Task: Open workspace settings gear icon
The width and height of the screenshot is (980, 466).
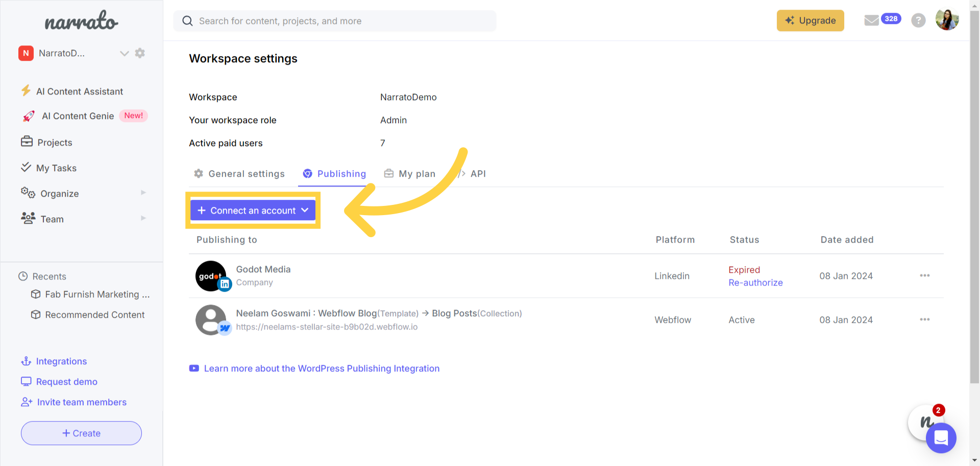Action: tap(140, 53)
